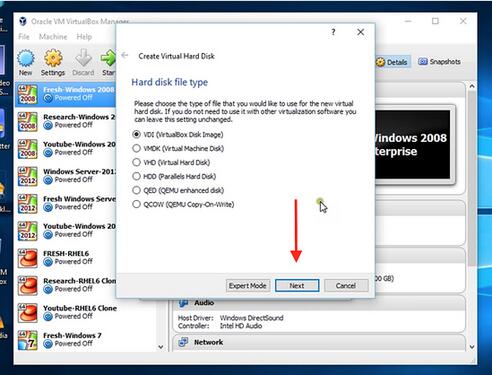Select Research-RHEL6 Clone VM icon
Image resolution: width=492 pixels, height=375 pixels.
tap(28, 286)
